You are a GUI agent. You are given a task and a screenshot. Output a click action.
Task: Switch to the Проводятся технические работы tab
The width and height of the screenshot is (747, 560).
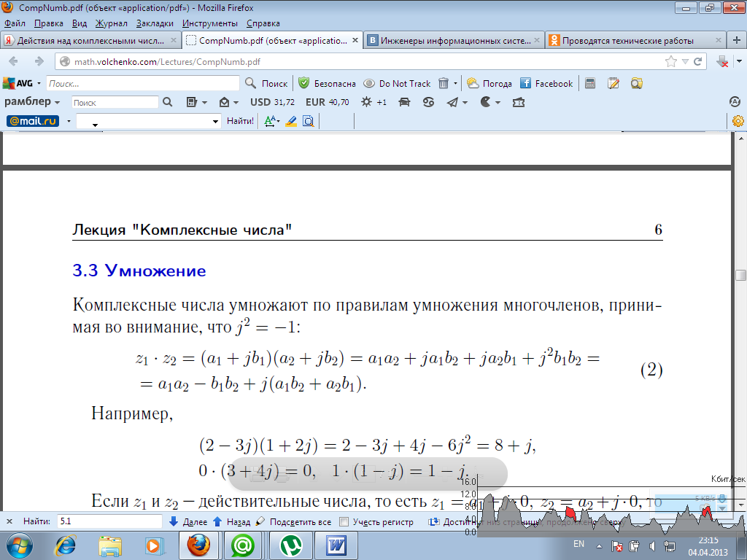(636, 41)
